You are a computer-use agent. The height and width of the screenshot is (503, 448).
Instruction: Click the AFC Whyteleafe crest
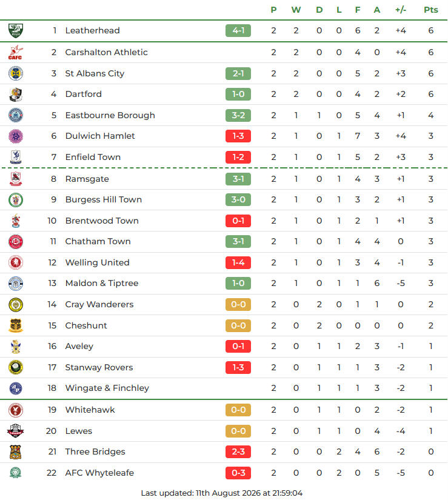point(15,473)
